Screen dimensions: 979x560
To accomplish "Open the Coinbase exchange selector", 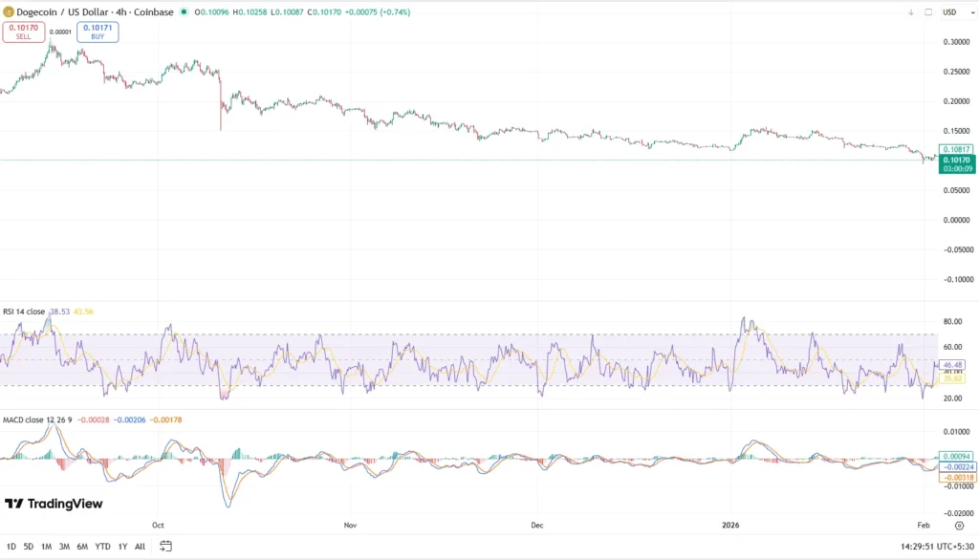I will 155,12.
